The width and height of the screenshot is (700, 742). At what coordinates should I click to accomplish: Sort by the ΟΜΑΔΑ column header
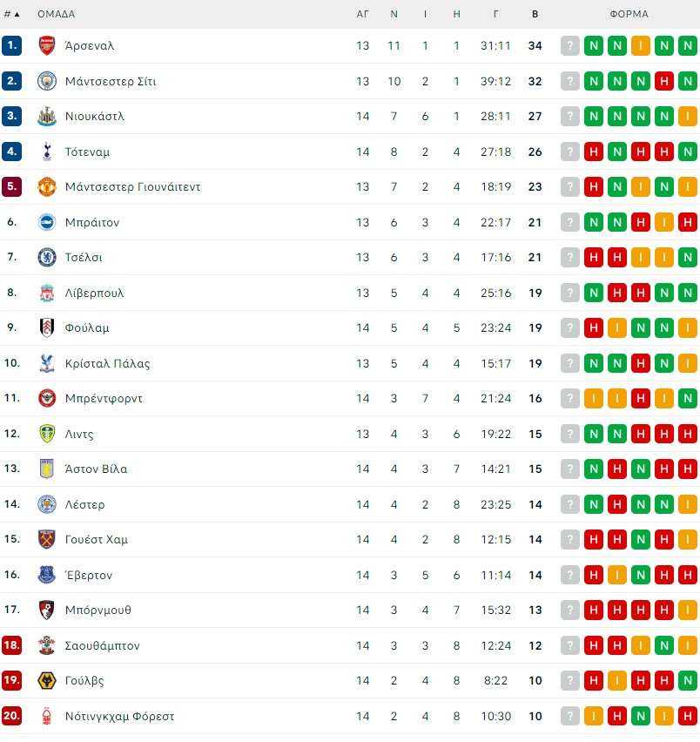57,14
